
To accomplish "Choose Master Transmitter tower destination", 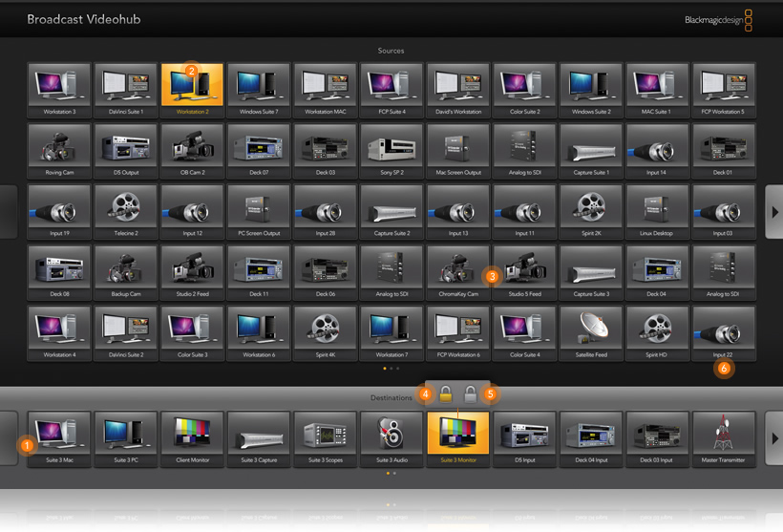I will click(724, 439).
